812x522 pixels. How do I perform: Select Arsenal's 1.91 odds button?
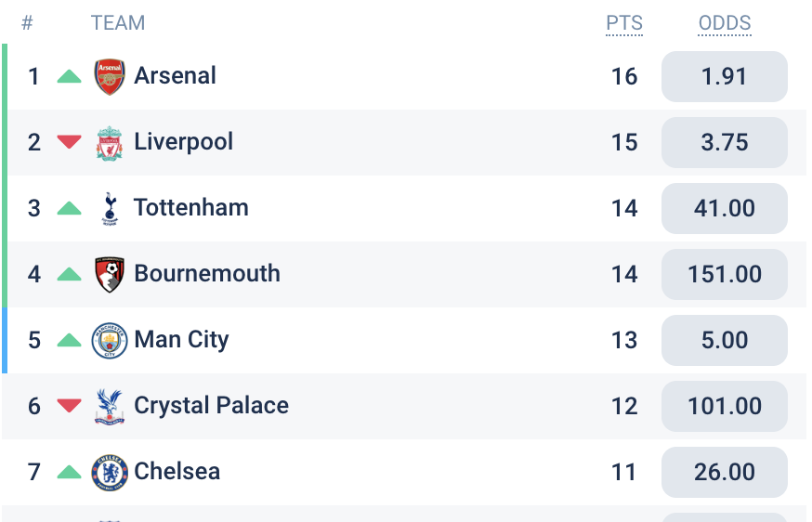coord(725,76)
